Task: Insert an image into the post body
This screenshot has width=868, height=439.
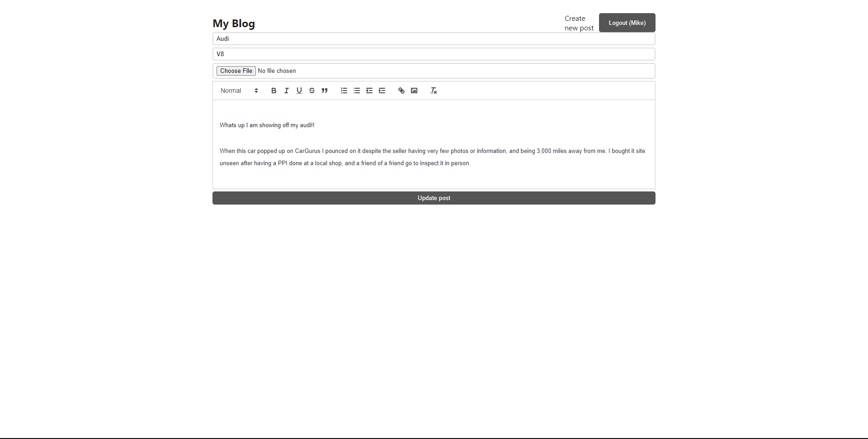Action: coord(414,91)
